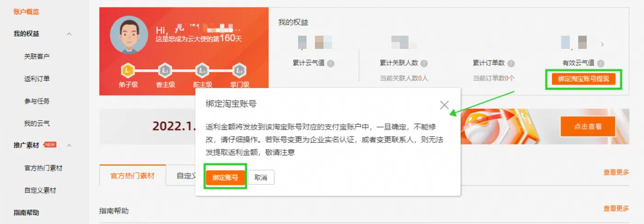The height and width of the screenshot is (224, 644).
Task: Click the 我的权益 panel heading
Action: [293, 23]
